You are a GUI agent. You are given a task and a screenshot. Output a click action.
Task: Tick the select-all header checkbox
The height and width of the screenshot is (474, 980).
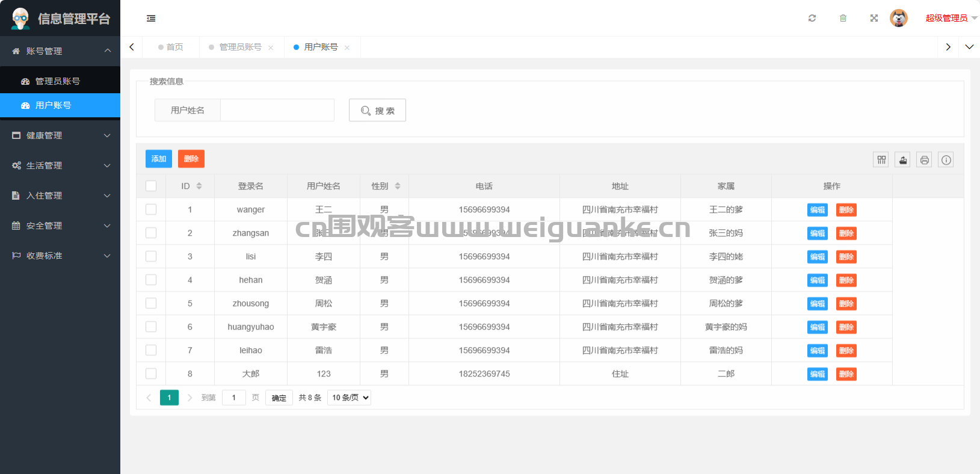click(x=151, y=186)
